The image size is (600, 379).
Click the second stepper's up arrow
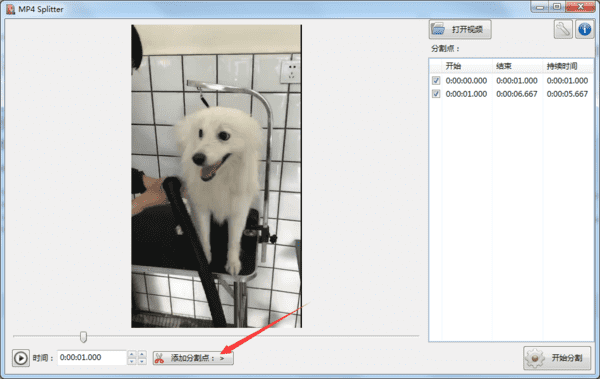pyautogui.click(x=142, y=354)
